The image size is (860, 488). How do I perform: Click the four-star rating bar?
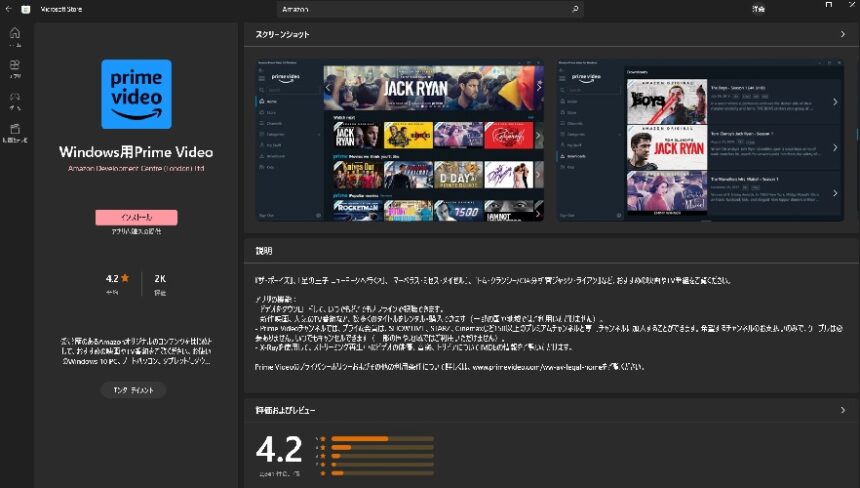382,447
